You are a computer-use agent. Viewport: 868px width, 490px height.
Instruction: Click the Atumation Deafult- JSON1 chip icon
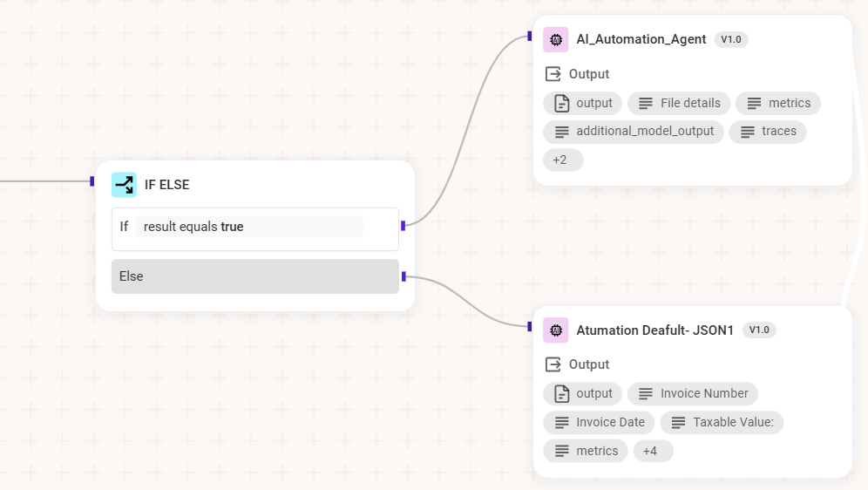click(555, 330)
